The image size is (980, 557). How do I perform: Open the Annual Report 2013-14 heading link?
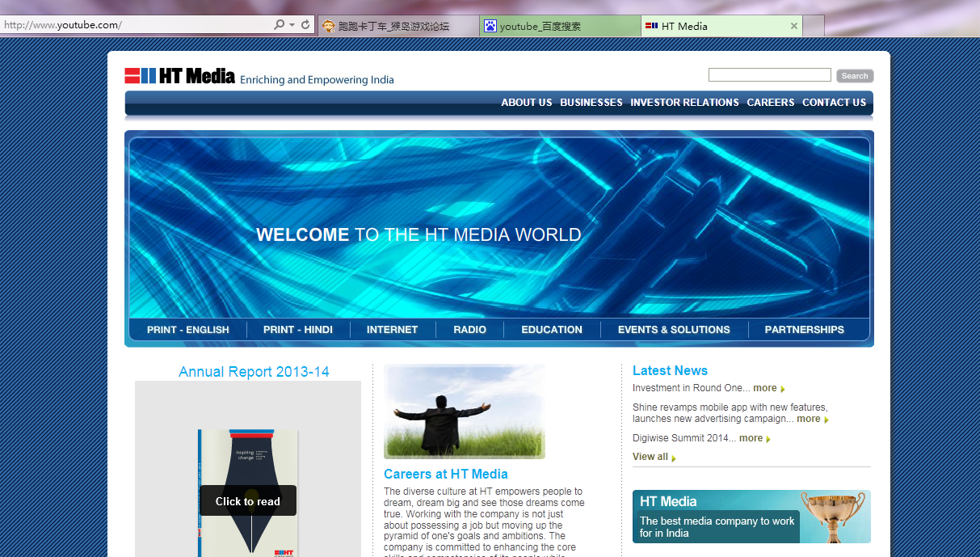pyautogui.click(x=254, y=372)
